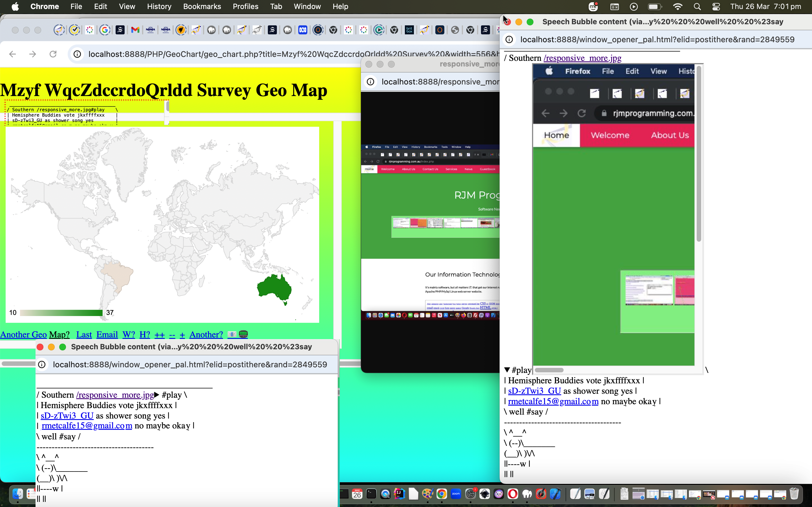This screenshot has height=507, width=812.
Task: Open the NRMA Insurance bookmark
Action: coord(150,30)
